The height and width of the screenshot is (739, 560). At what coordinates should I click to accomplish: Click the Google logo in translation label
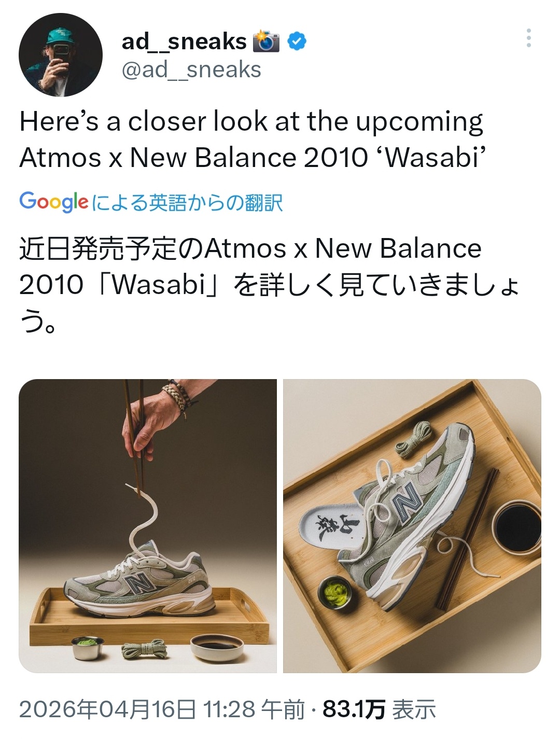[54, 202]
